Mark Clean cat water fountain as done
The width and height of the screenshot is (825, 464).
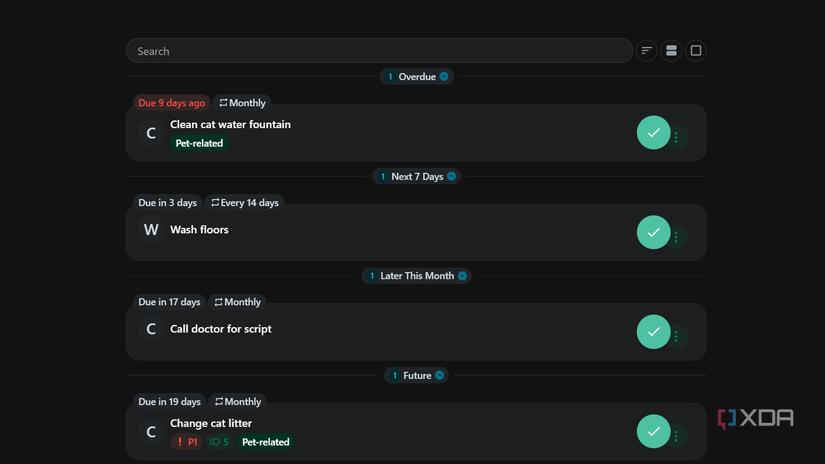pyautogui.click(x=653, y=133)
